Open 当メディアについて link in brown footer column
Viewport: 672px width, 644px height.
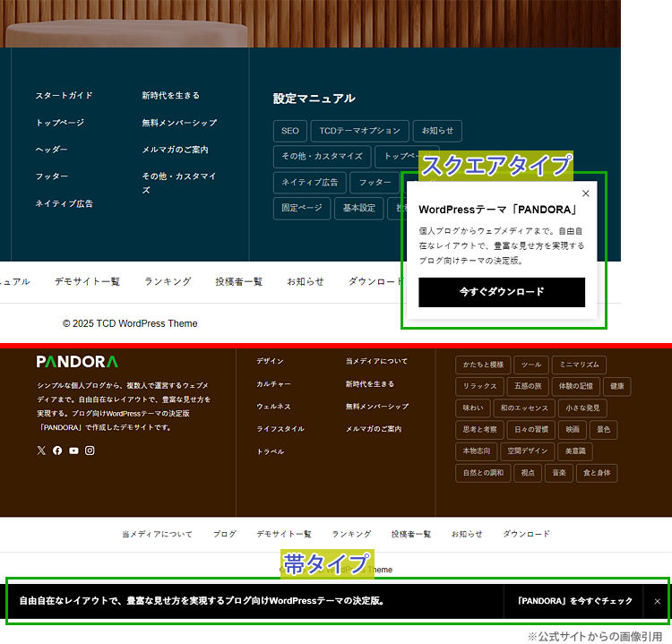(x=376, y=361)
